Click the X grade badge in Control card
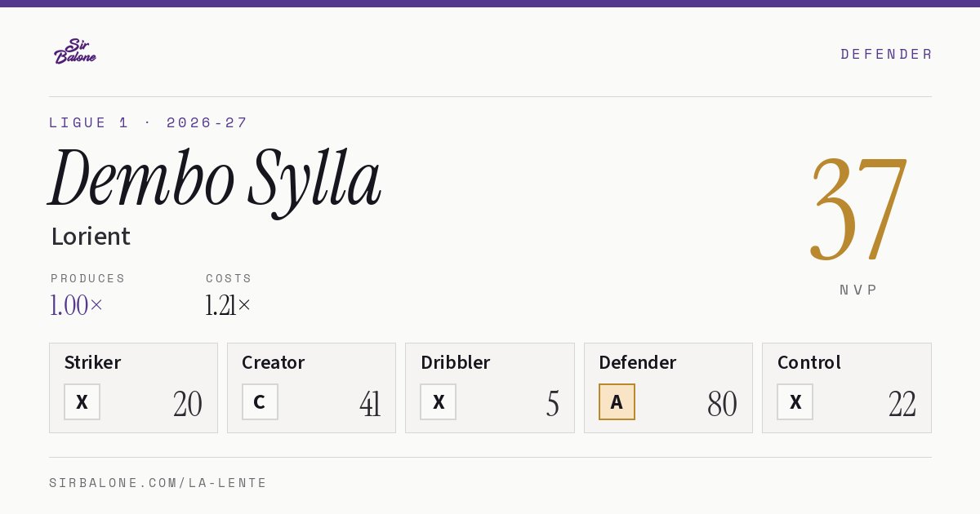This screenshot has height=514, width=980. (x=795, y=401)
